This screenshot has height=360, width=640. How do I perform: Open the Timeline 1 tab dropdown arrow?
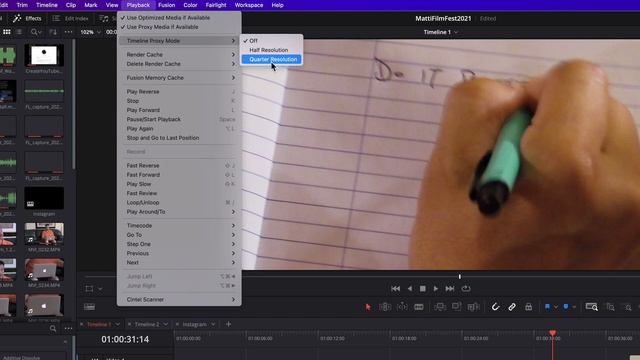coord(118,324)
